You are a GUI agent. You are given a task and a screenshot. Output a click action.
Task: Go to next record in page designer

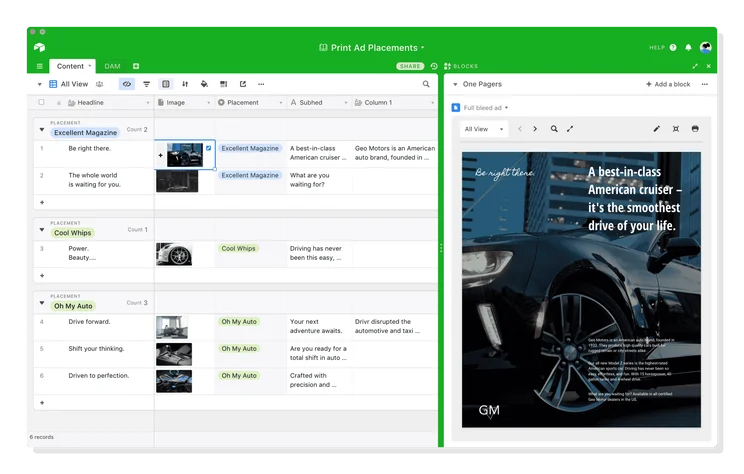click(x=535, y=129)
